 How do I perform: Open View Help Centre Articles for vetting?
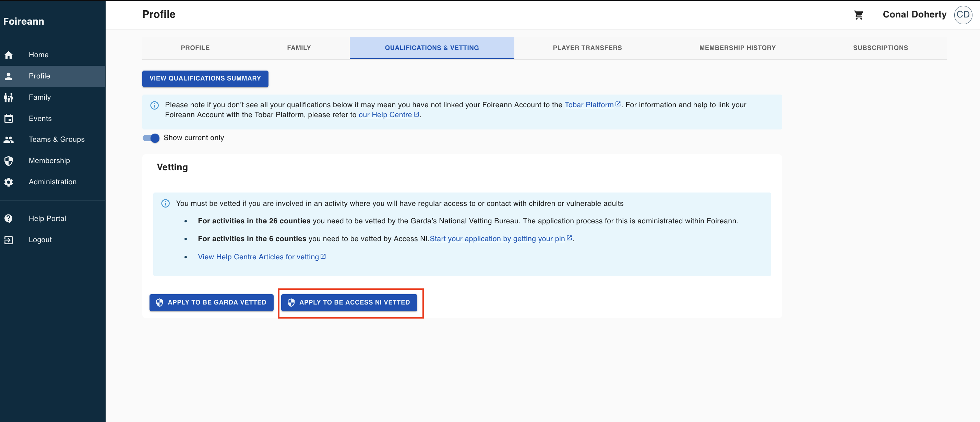pyautogui.click(x=258, y=257)
